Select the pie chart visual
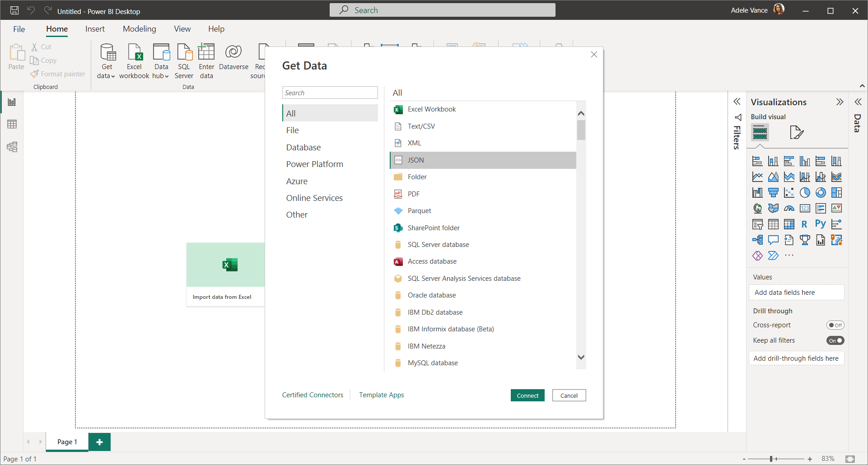 pyautogui.click(x=805, y=193)
